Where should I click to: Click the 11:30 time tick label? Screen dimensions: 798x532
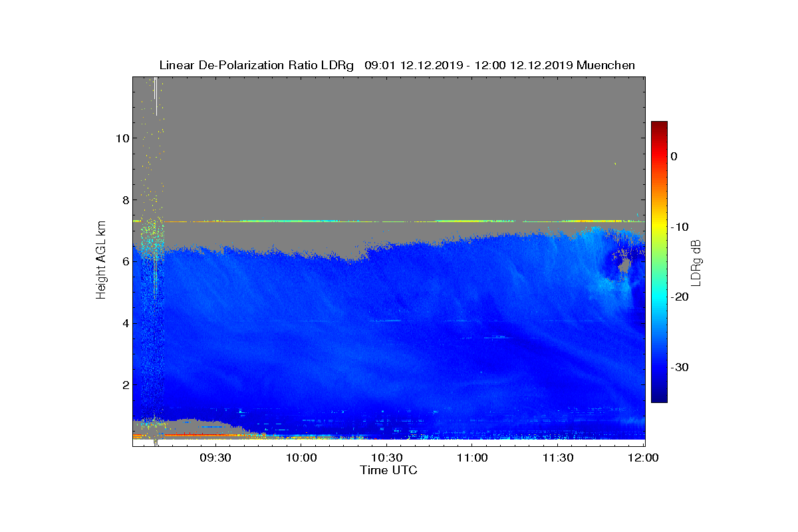point(557,458)
